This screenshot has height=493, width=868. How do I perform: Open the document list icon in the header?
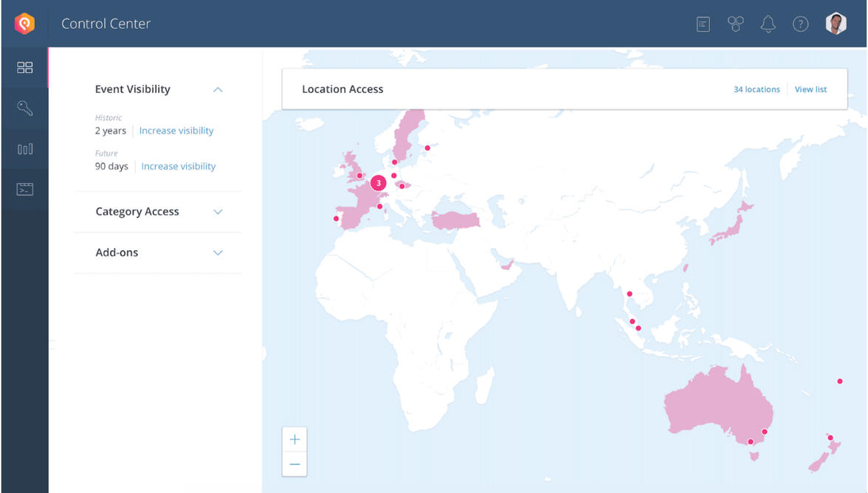[702, 24]
